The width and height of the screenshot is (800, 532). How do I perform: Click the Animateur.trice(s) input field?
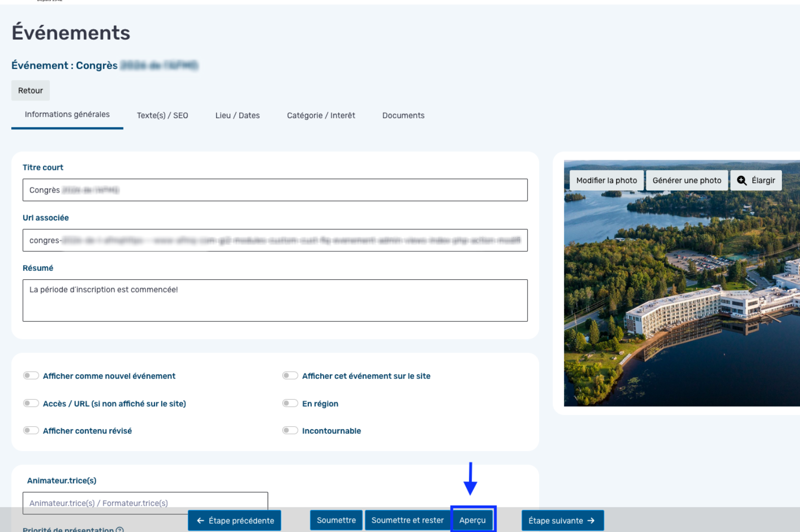click(x=145, y=503)
